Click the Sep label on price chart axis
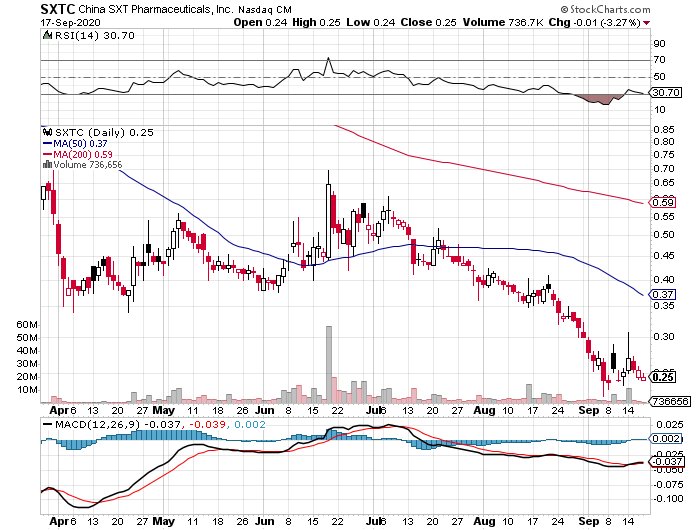 point(589,410)
